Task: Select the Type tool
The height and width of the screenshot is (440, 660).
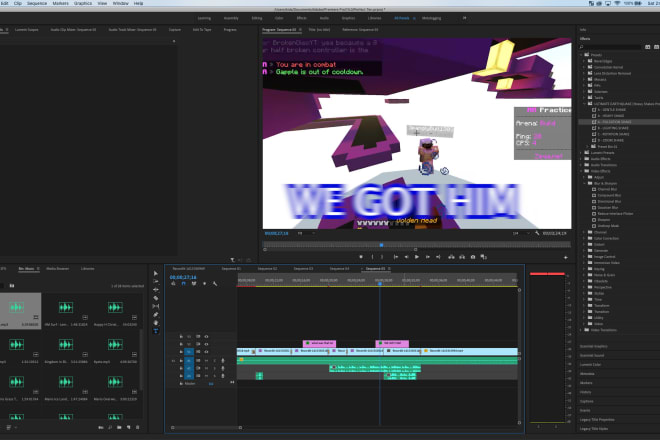Action: [156, 331]
